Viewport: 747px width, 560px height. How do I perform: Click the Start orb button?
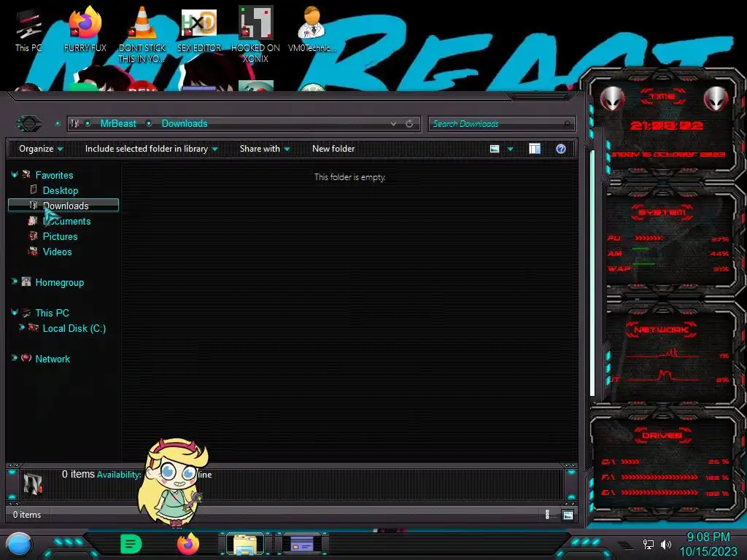pyautogui.click(x=19, y=544)
